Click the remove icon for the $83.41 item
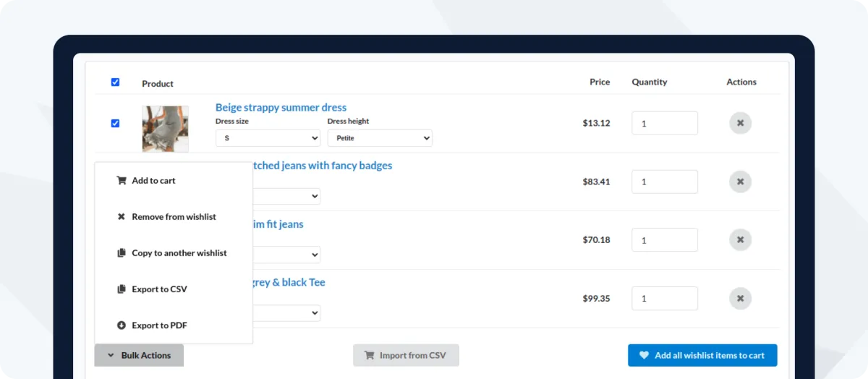 point(740,182)
